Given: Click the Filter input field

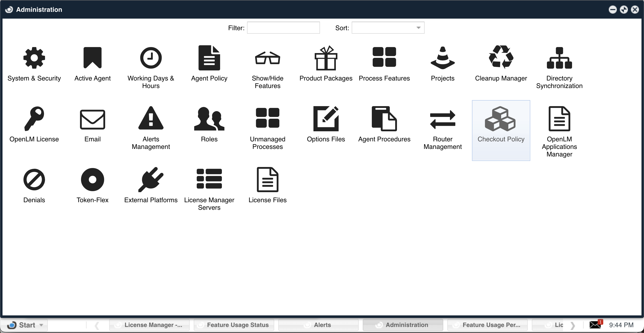Looking at the screenshot, I should point(283,28).
